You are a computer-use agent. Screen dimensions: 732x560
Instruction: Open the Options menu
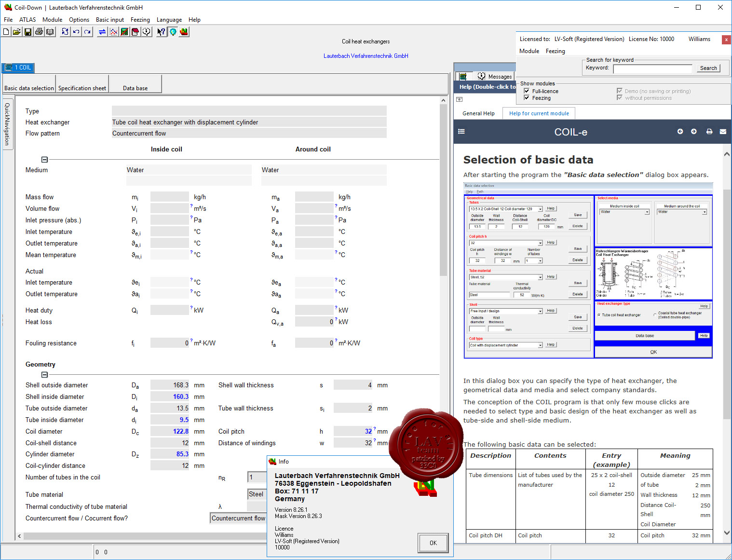click(x=79, y=20)
